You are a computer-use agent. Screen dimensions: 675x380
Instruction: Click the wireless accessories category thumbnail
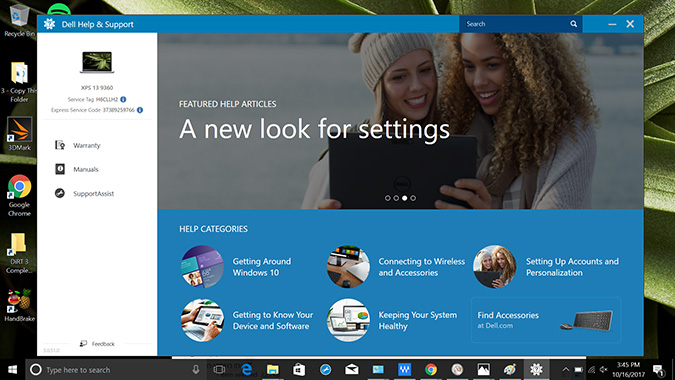(348, 267)
